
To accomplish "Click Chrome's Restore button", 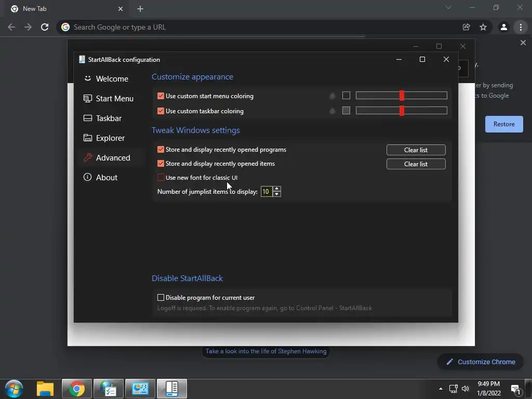I will [504, 124].
